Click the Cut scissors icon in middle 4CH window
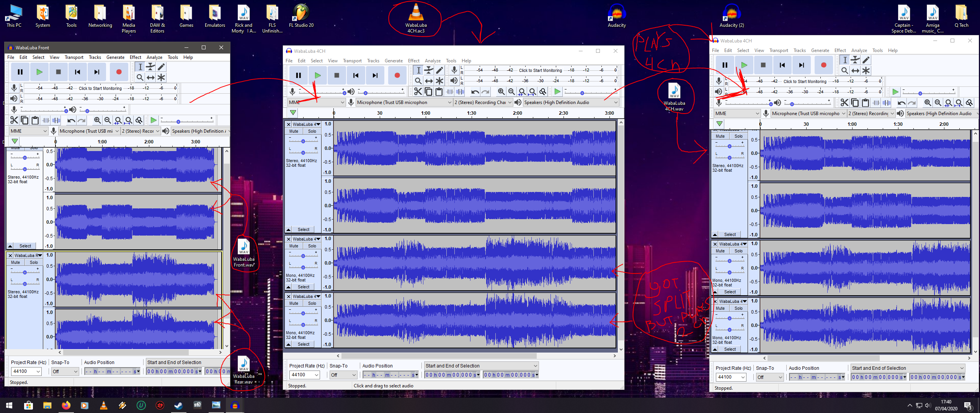This screenshot has width=980, height=413. click(x=418, y=91)
